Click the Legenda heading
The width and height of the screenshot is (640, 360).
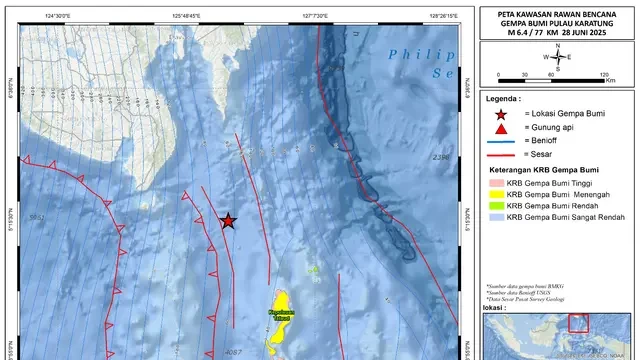[x=503, y=99]
